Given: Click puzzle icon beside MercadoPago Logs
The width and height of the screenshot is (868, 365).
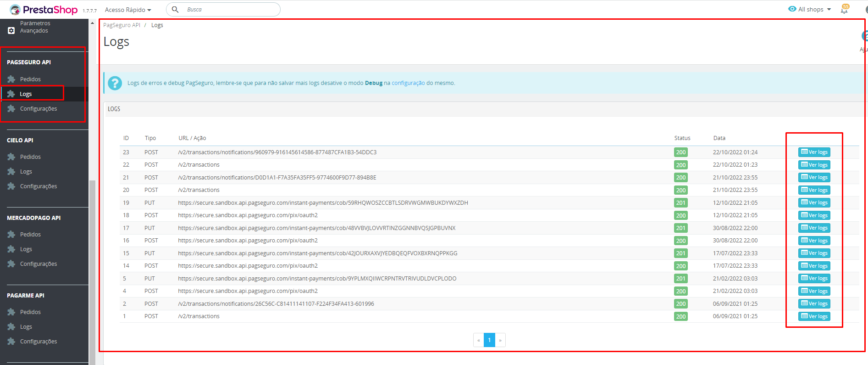Looking at the screenshot, I should pos(11,249).
